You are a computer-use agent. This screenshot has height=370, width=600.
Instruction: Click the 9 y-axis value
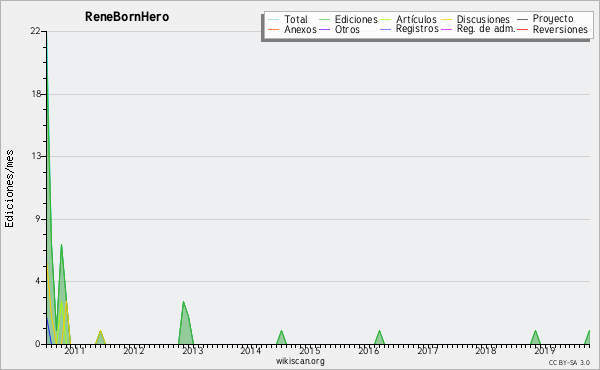38,219
